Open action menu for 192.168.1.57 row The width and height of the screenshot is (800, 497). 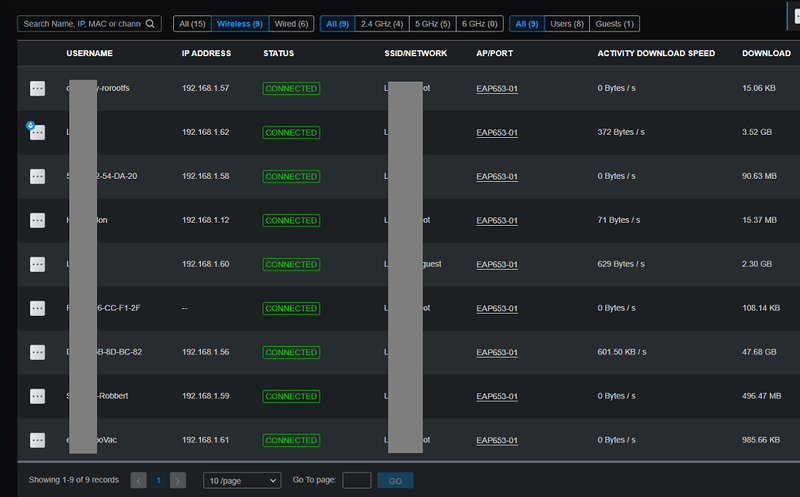[37, 88]
